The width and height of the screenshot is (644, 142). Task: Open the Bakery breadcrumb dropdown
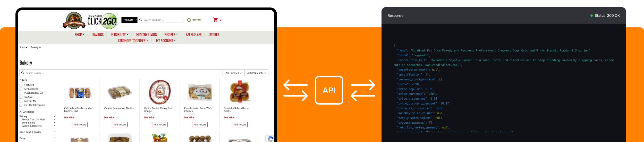coord(36,48)
